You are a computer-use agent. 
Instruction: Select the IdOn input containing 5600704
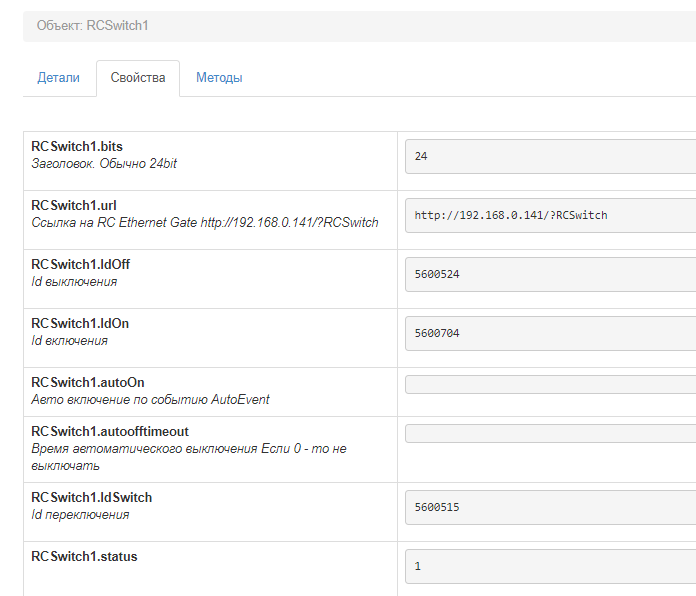550,334
